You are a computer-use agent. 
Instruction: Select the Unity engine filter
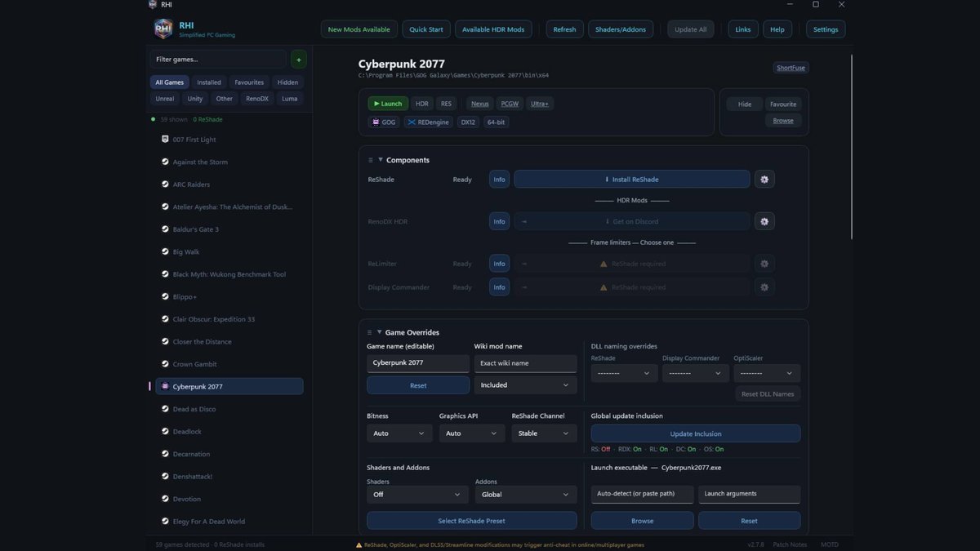195,99
